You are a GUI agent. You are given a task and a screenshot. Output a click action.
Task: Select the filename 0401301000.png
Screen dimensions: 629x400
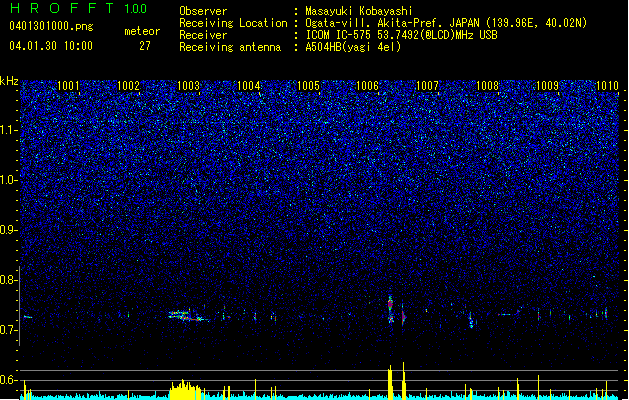(51, 26)
